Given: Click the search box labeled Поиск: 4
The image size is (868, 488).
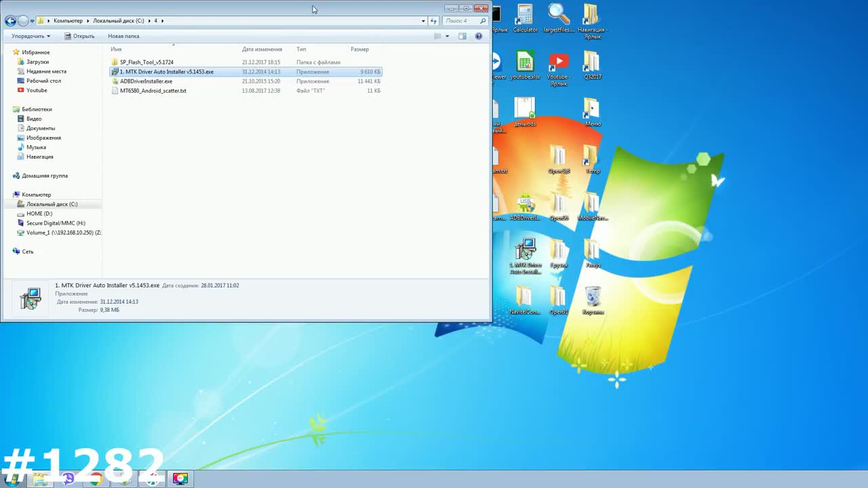Looking at the screenshot, I should (465, 21).
